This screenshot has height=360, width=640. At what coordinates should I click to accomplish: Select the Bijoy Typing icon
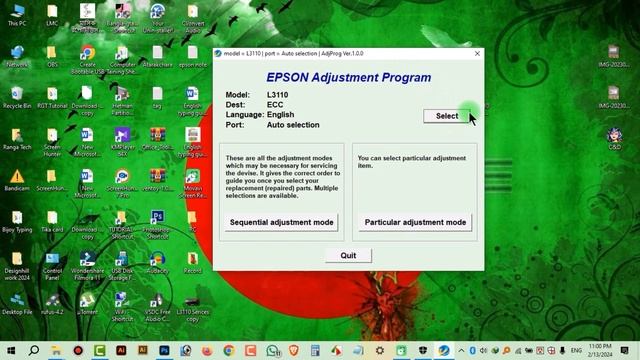point(17,221)
